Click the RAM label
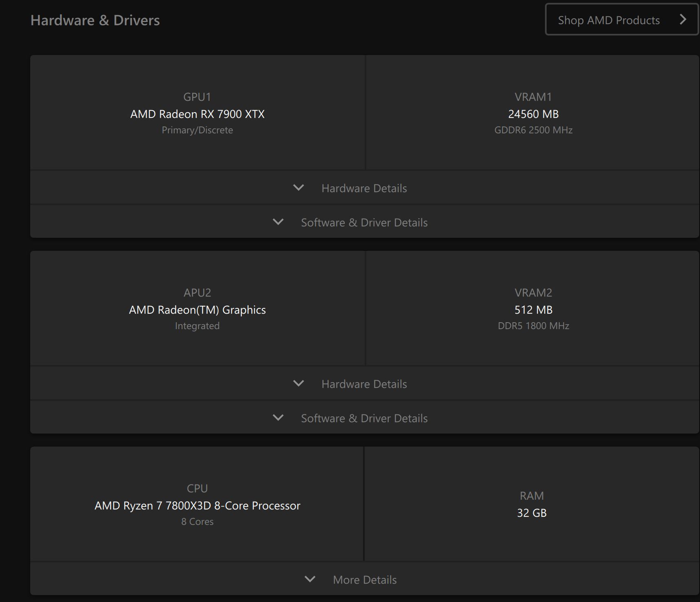Viewport: 700px width, 602px height. (532, 496)
